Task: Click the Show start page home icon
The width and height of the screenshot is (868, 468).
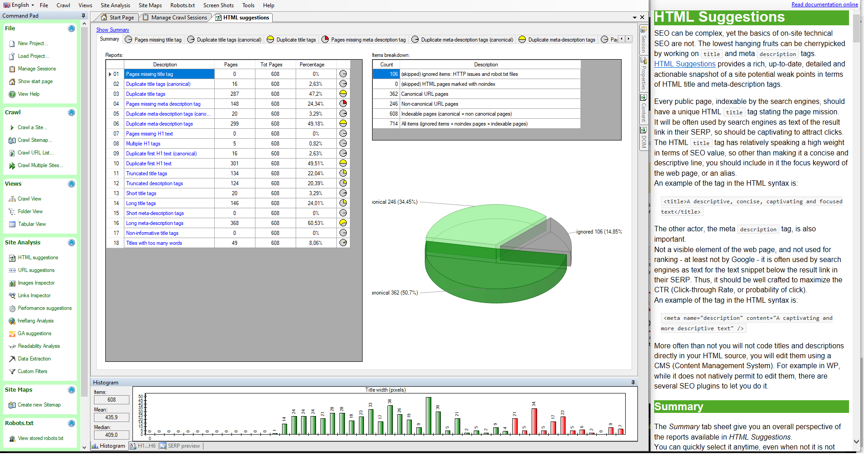Action: click(x=12, y=82)
